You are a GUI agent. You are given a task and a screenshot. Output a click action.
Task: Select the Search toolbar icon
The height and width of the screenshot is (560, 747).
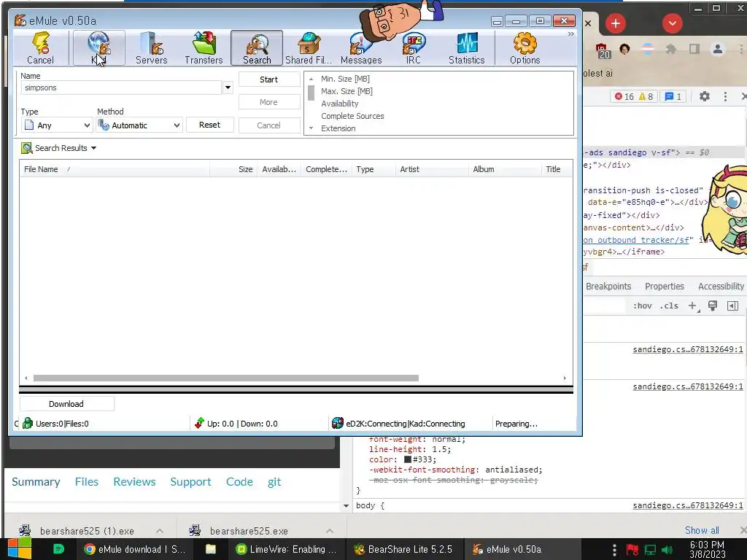pos(257,47)
